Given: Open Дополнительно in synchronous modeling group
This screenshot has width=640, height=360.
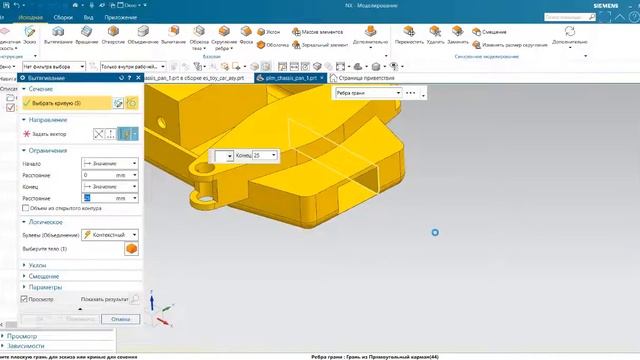Looking at the screenshot, I should click(x=570, y=38).
